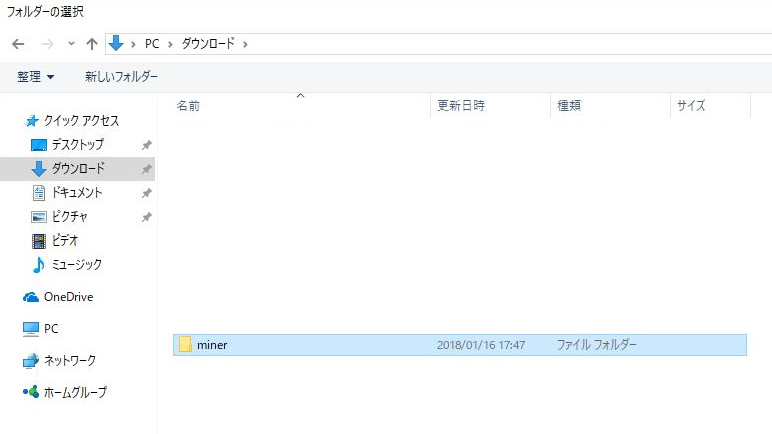772x434 pixels.
Task: Expand chevron after PC in breadcrumb
Action: click(170, 44)
